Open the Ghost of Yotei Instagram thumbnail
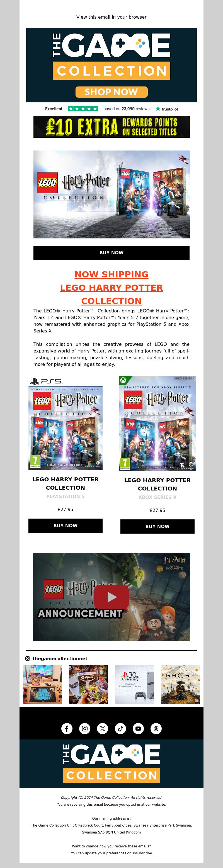Image resolution: width=223 pixels, height=868 pixels. point(181,684)
